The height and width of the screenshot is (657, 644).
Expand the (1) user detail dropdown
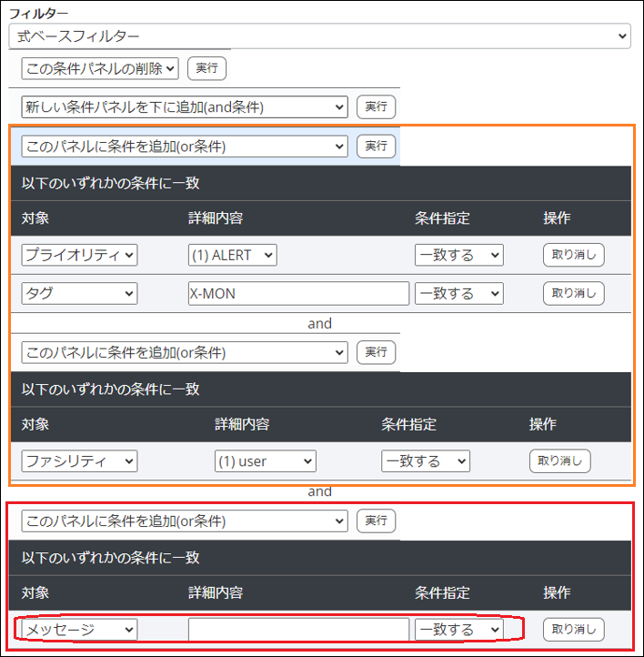coord(265,461)
